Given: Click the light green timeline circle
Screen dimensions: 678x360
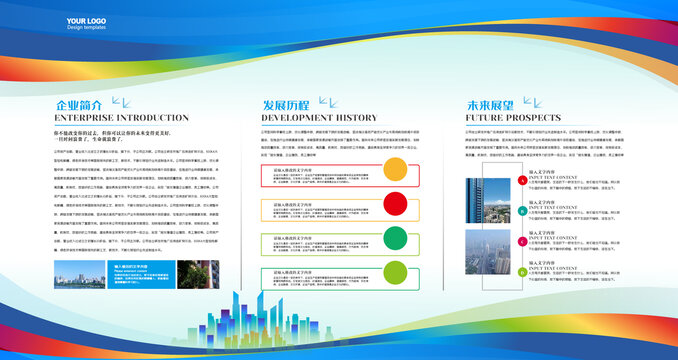Looking at the screenshot, I should (x=395, y=273).
